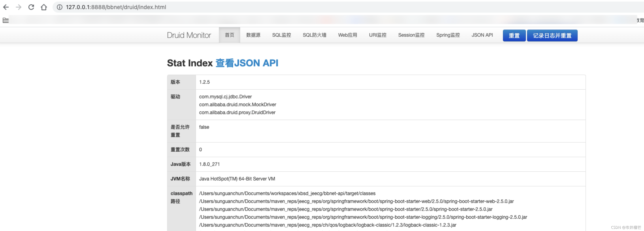Click the 记录日志并重置 button
This screenshot has height=231, width=644.
pos(552,36)
